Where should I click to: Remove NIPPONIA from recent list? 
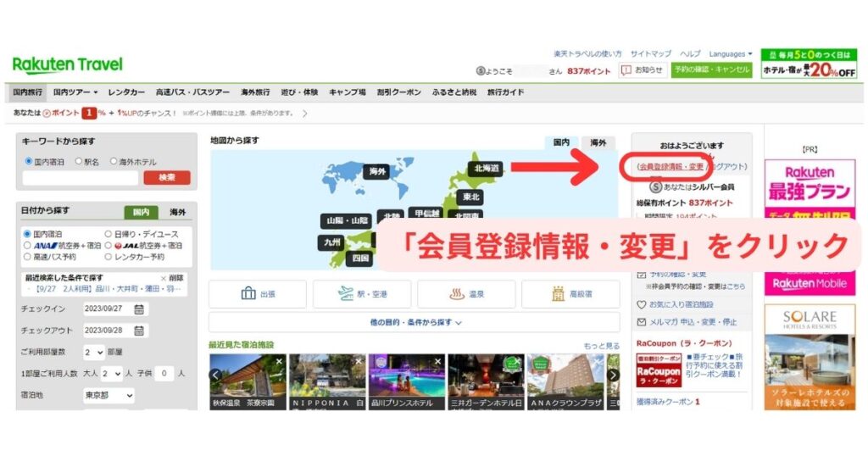(x=359, y=361)
